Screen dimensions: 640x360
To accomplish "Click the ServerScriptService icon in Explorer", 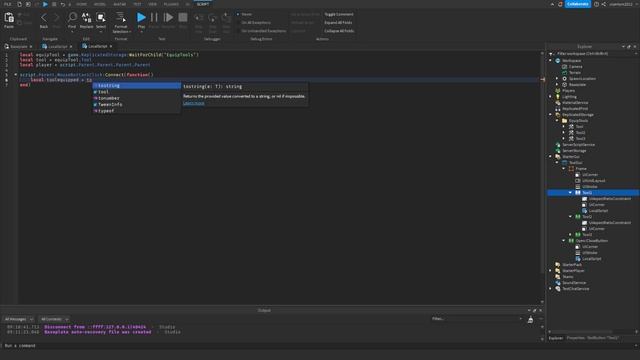I will [558, 144].
